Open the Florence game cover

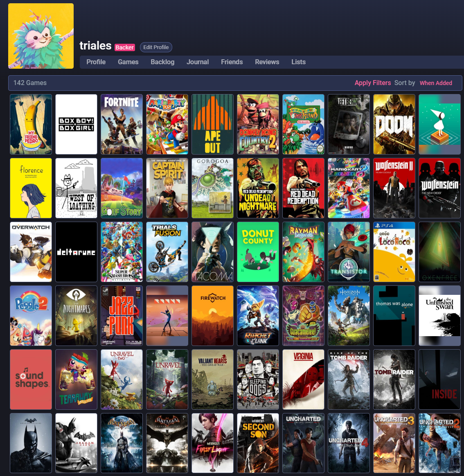(31, 188)
